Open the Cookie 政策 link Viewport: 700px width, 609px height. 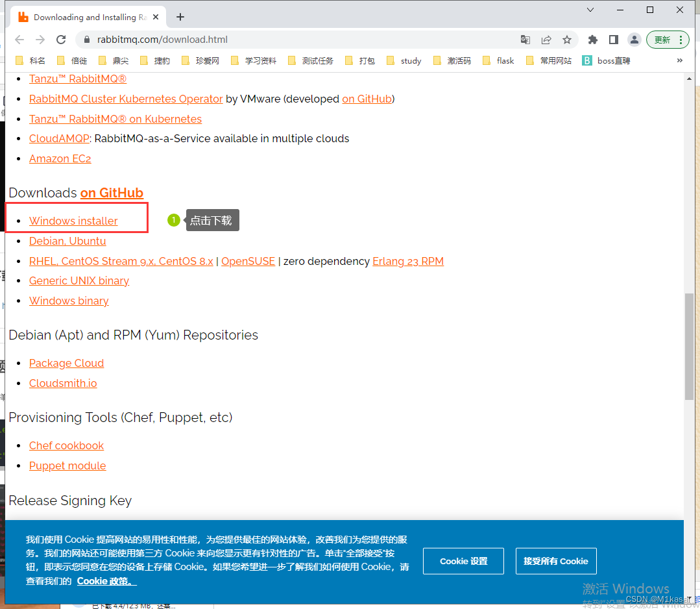106,581
